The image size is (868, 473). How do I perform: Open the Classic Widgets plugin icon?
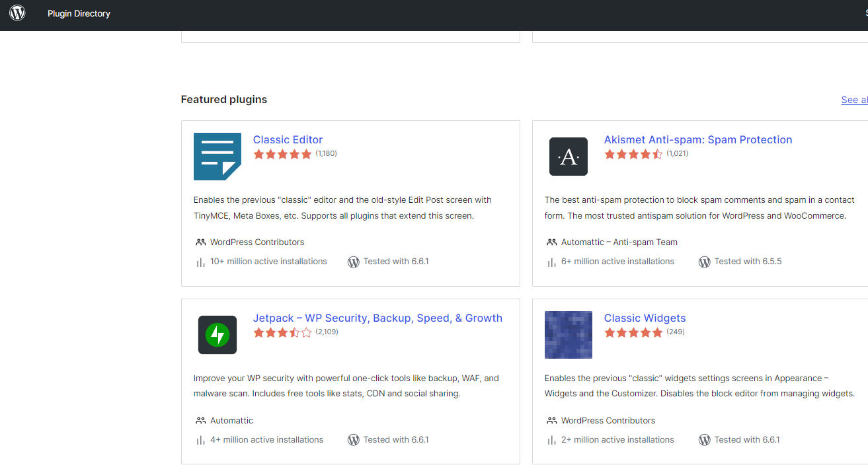[x=568, y=335]
